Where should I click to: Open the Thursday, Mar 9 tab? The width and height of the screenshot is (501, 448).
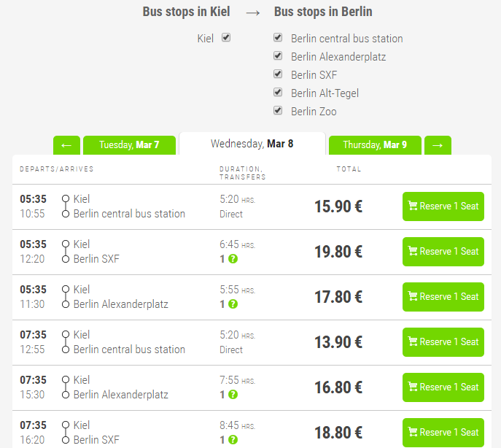click(x=375, y=145)
